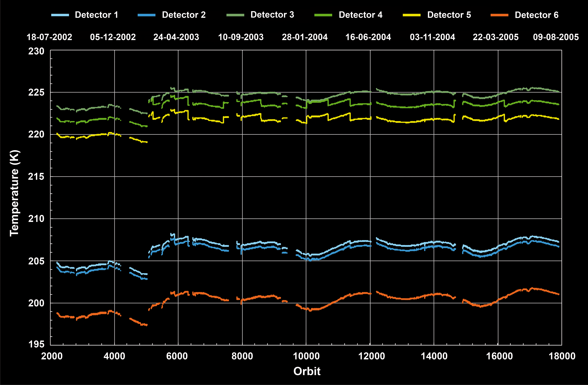The height and width of the screenshot is (385, 588).
Task: Click the Detector 4 legend color swatch
Action: click(x=323, y=15)
